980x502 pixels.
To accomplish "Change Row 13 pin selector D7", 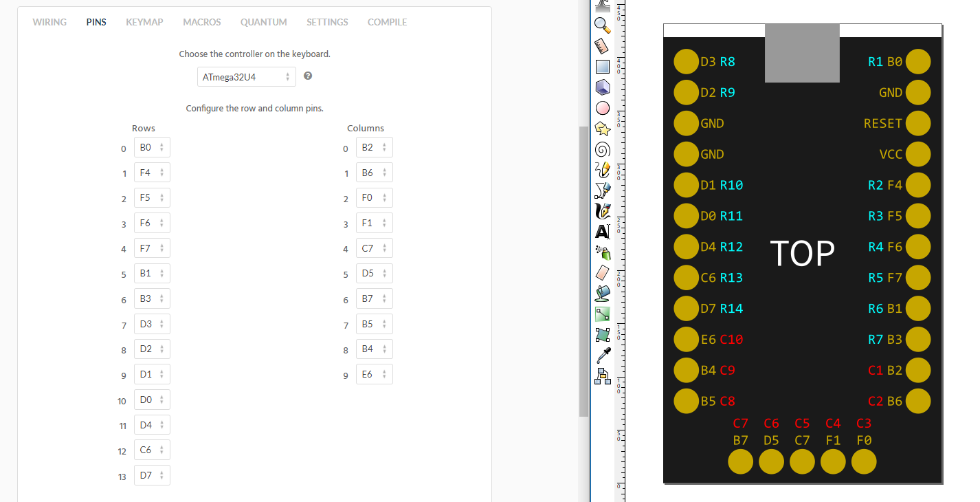I will (152, 475).
